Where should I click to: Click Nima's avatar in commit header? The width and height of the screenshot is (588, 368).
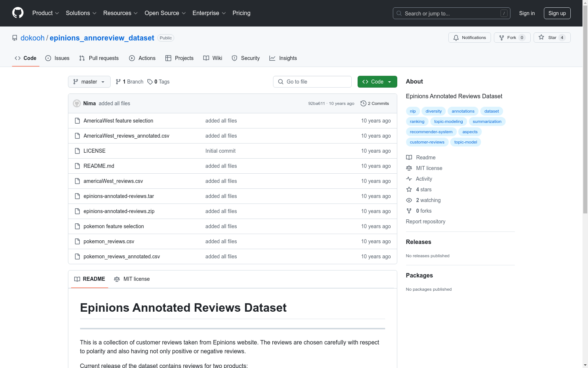pyautogui.click(x=77, y=103)
